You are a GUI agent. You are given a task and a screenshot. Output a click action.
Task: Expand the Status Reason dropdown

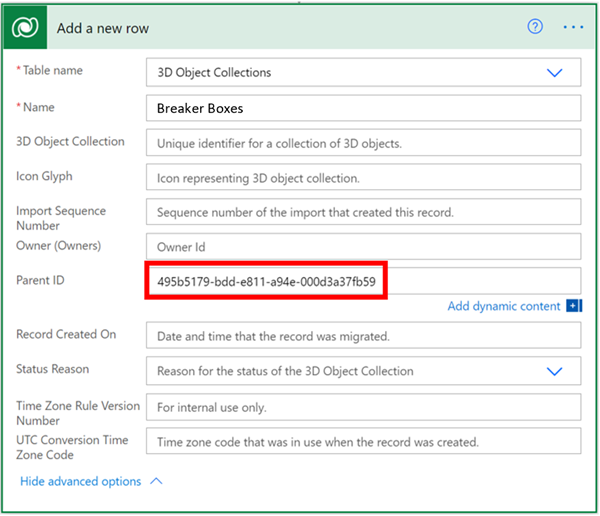[554, 371]
